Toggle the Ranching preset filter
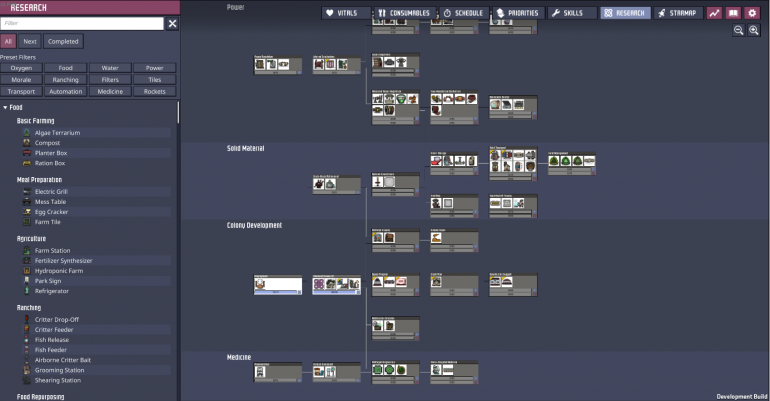Screen dimensions: 770x401 click(66, 79)
